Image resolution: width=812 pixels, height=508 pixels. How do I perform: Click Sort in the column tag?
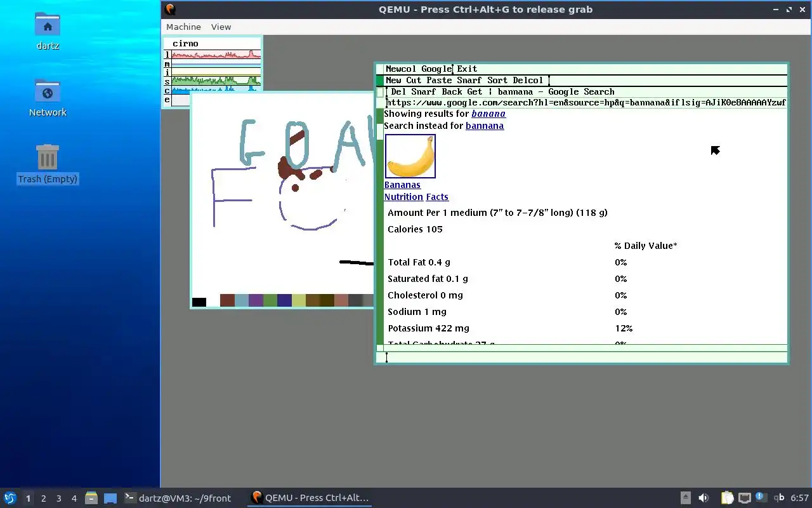(x=497, y=80)
